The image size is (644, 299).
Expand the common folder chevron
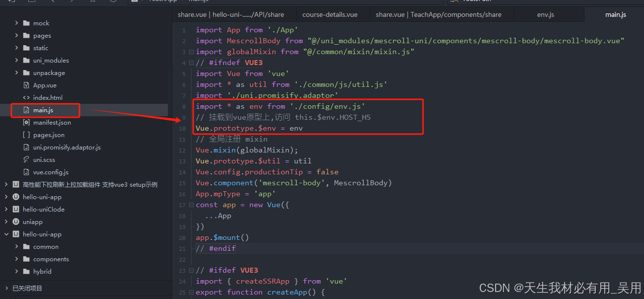16,247
